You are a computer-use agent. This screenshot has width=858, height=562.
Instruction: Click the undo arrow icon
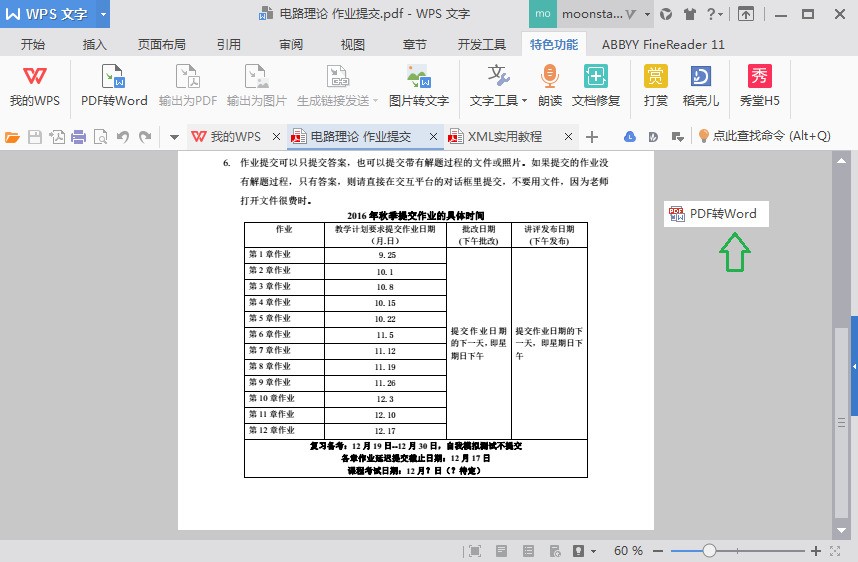[123, 137]
